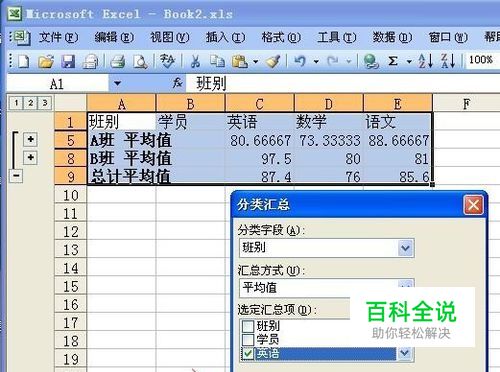Open the Name Box dropdown arrow
This screenshot has height=372, width=500.
click(x=117, y=83)
